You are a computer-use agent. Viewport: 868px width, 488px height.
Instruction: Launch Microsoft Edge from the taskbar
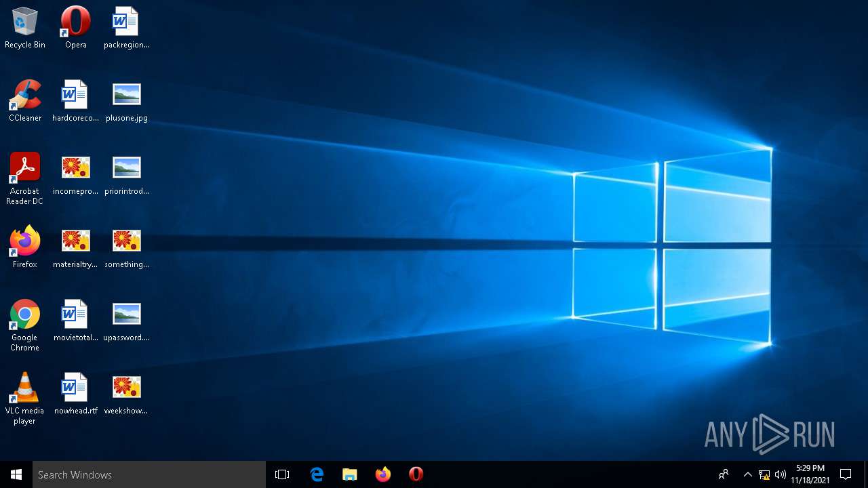[x=317, y=474]
